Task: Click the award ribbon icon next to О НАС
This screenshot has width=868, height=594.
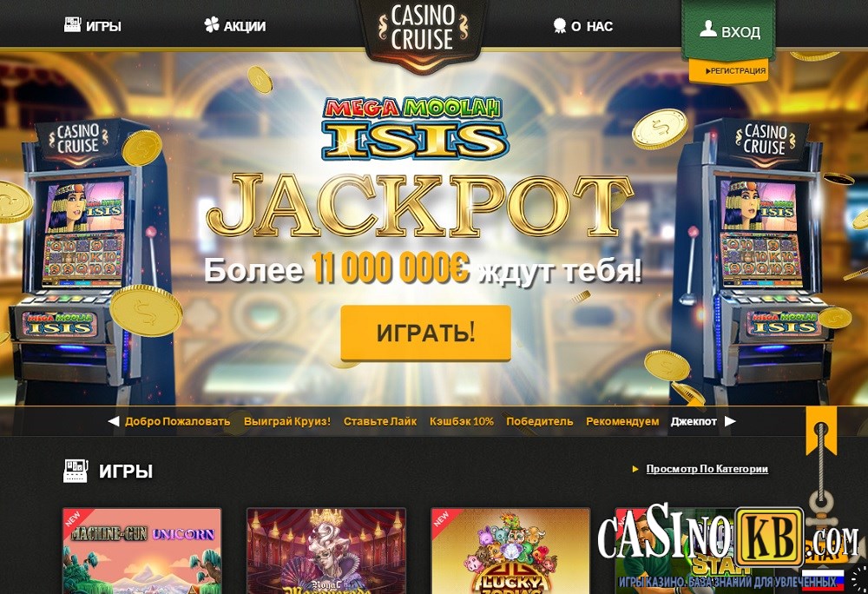Action: [560, 25]
